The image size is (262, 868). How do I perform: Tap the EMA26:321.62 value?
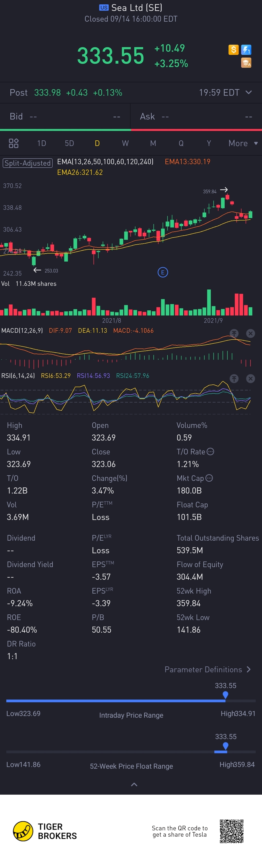click(x=80, y=172)
